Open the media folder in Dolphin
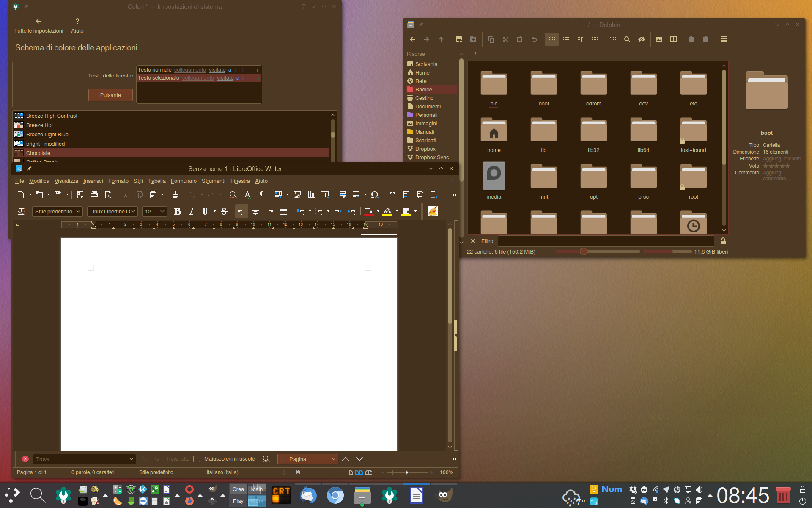The height and width of the screenshot is (508, 812). click(x=494, y=181)
